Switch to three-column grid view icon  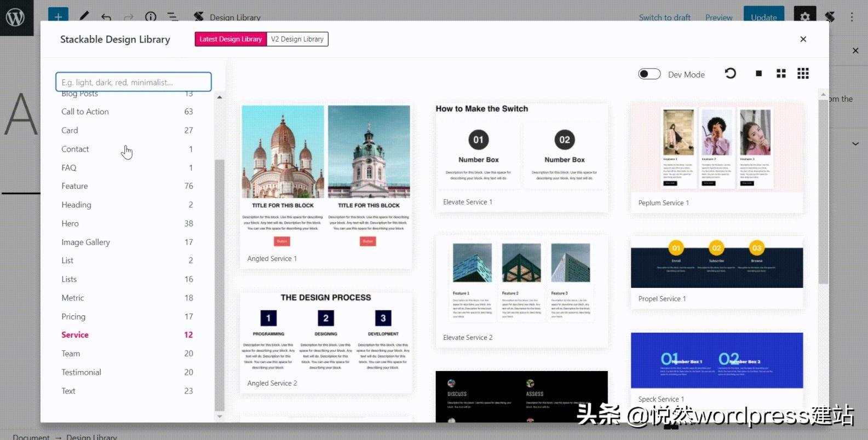point(803,73)
